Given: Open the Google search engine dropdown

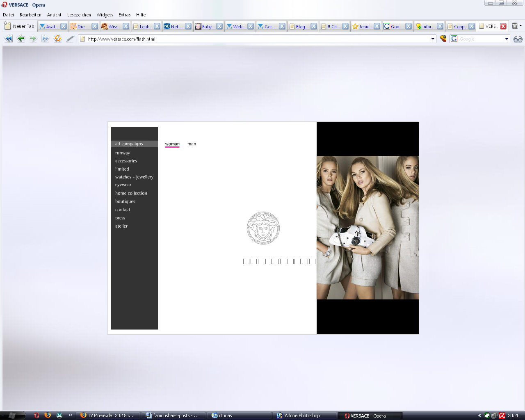Looking at the screenshot, I should click(x=507, y=39).
